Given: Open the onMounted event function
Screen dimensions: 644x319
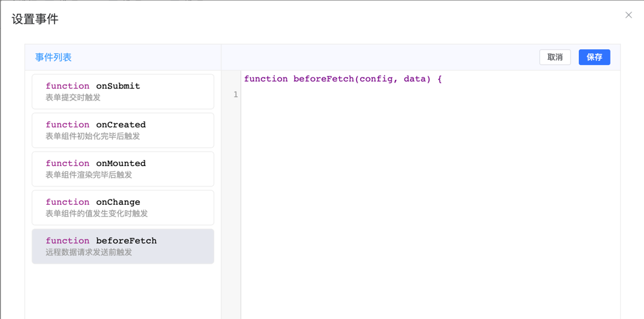Looking at the screenshot, I should coord(123,169).
